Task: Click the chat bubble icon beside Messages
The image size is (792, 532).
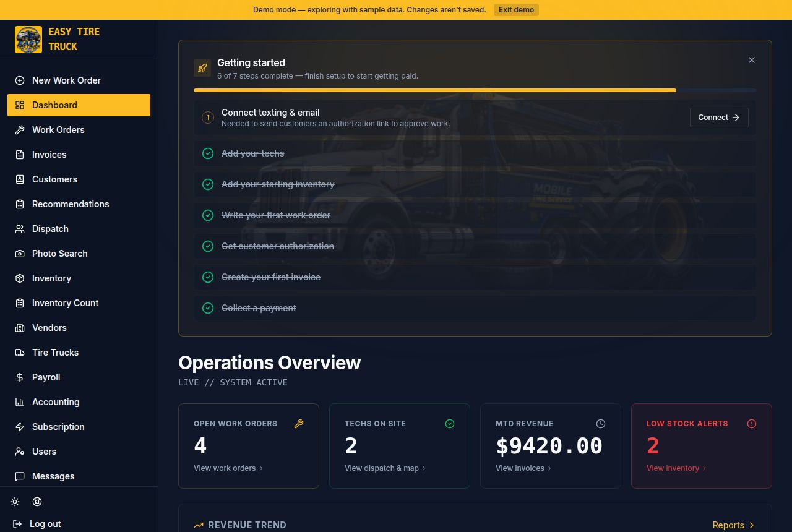Action: 20,476
